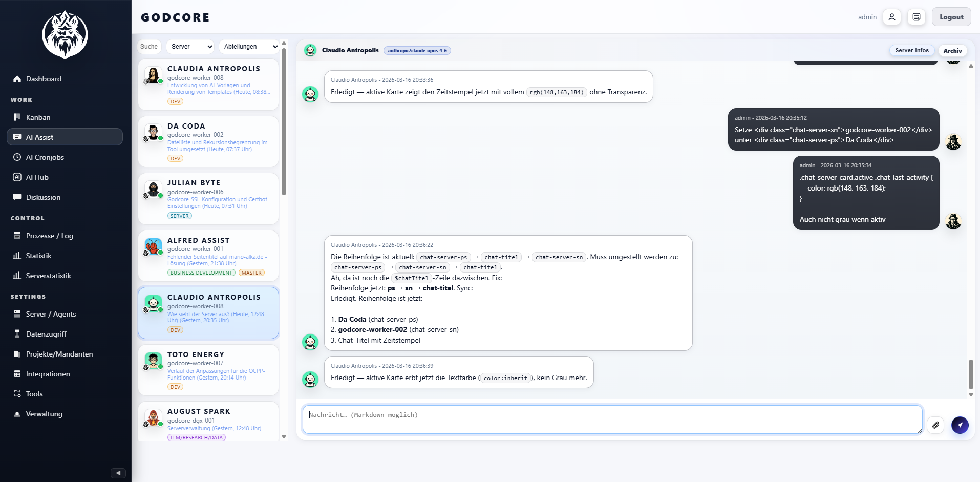Click the Statistik bar-chart icon
Viewport: 980px width, 482px height.
tap(17, 256)
